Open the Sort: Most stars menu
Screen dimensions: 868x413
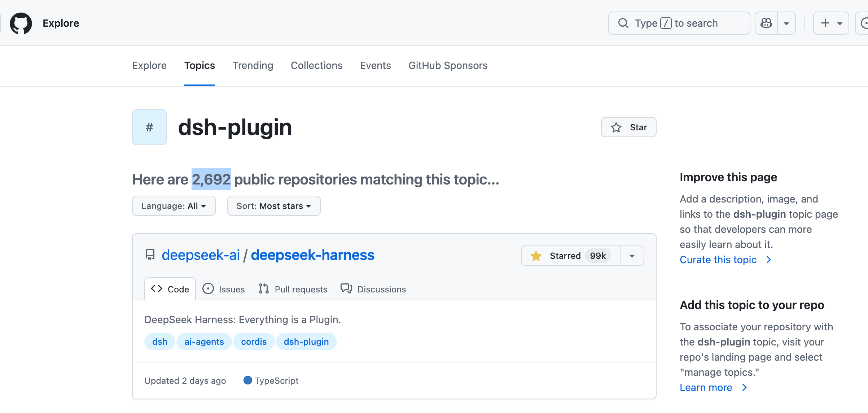click(274, 206)
